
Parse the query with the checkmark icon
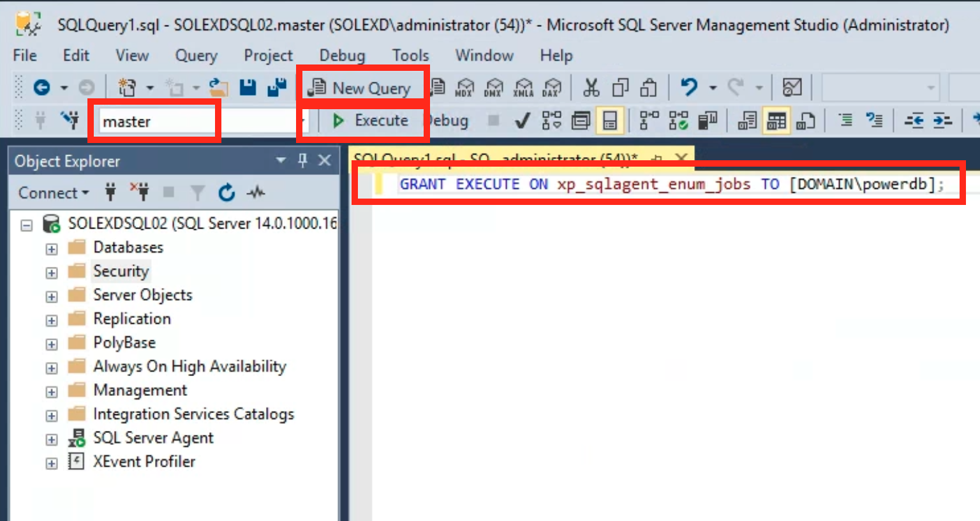522,121
